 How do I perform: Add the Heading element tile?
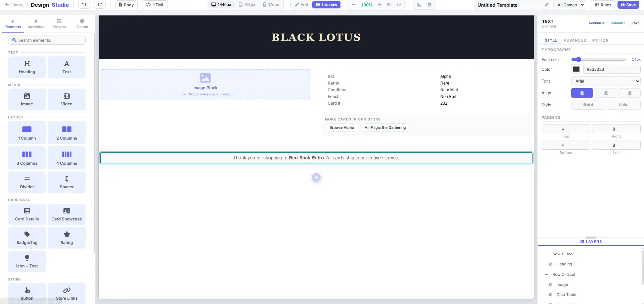pos(27,67)
